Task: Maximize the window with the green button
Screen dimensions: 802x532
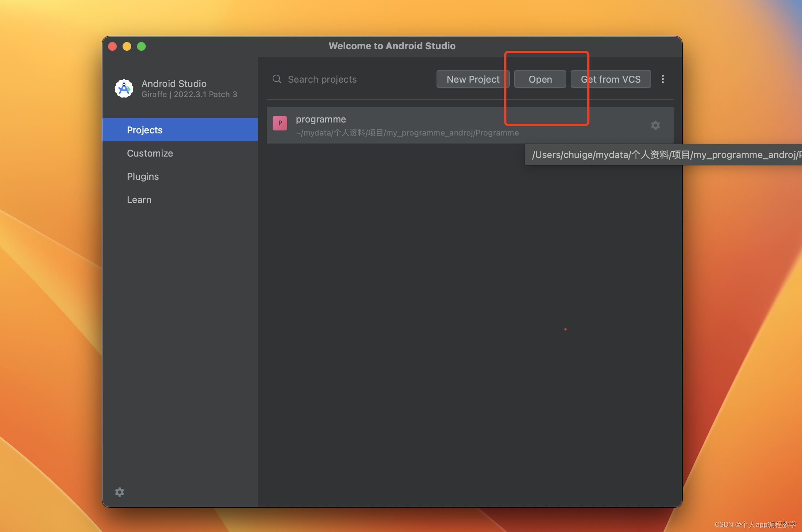Action: (141, 46)
